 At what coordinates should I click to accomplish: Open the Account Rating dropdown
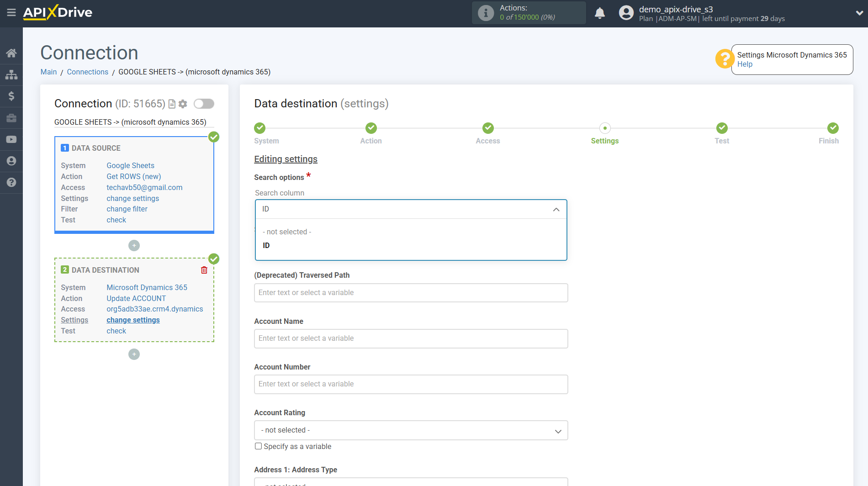coord(411,430)
